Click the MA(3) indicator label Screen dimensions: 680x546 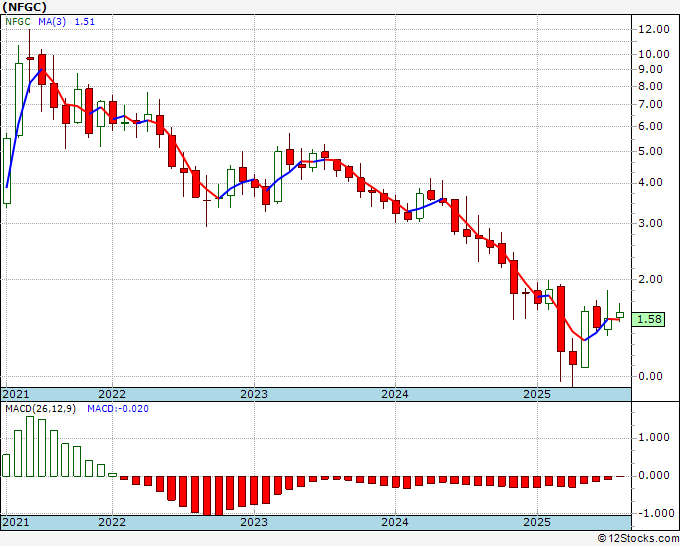[52, 22]
